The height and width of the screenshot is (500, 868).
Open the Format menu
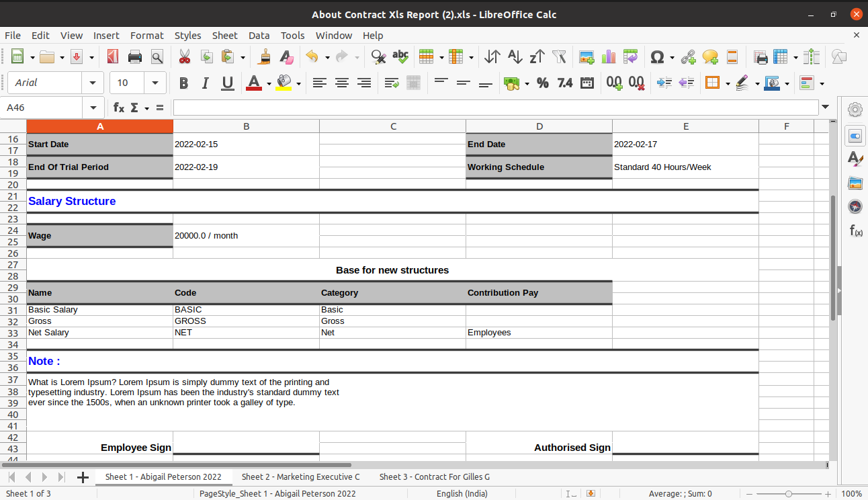(146, 36)
